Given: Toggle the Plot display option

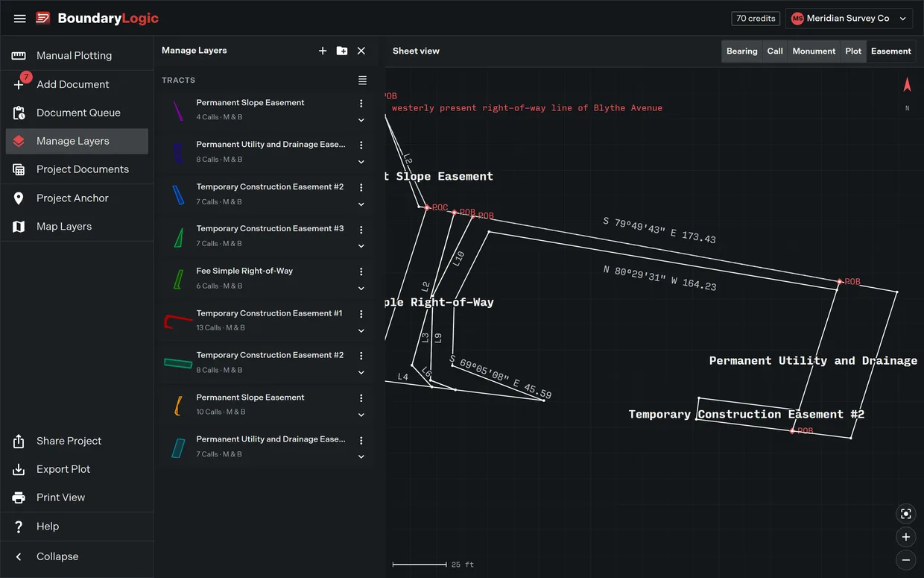Looking at the screenshot, I should coord(853,51).
